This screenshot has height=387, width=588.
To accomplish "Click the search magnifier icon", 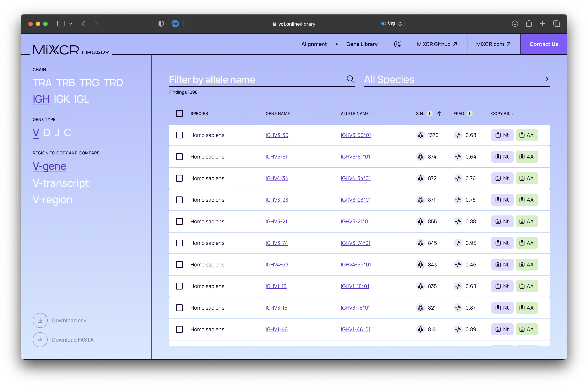I will pyautogui.click(x=350, y=79).
